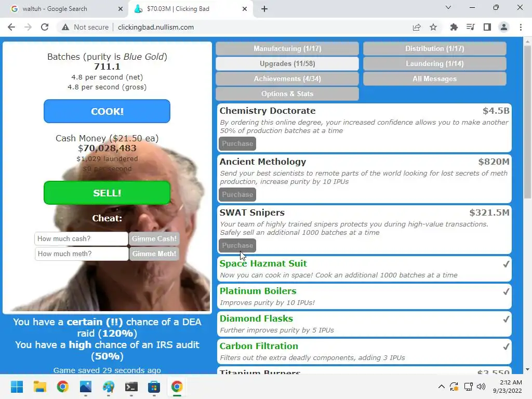532x399 pixels.
Task: Open the extensions puzzle icon
Action: click(454, 27)
